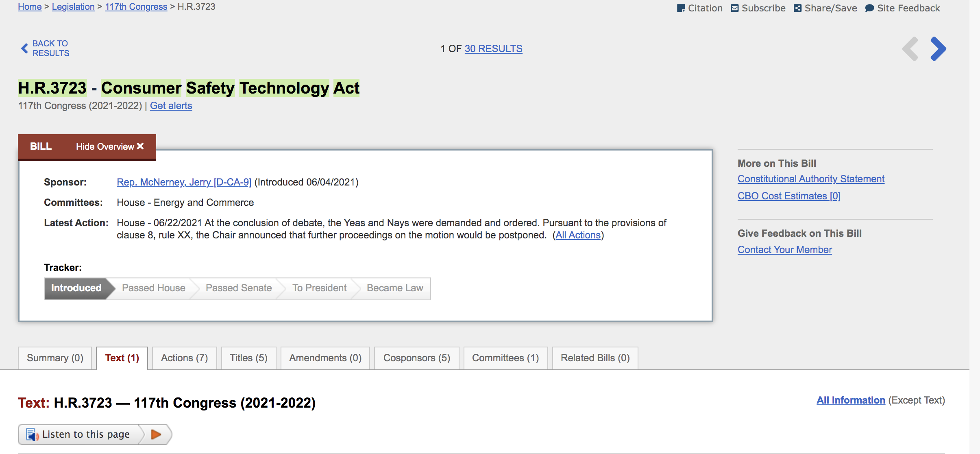Click the Site Feedback icon
980x454 pixels.
point(869,7)
